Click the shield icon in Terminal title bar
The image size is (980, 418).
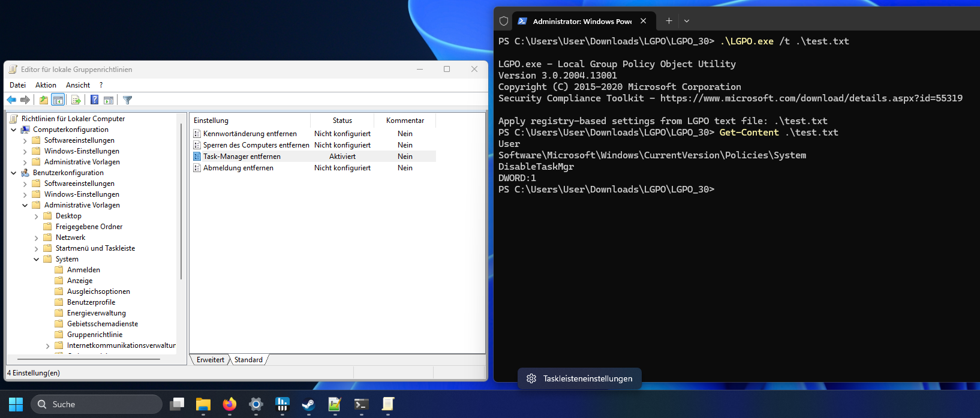504,21
